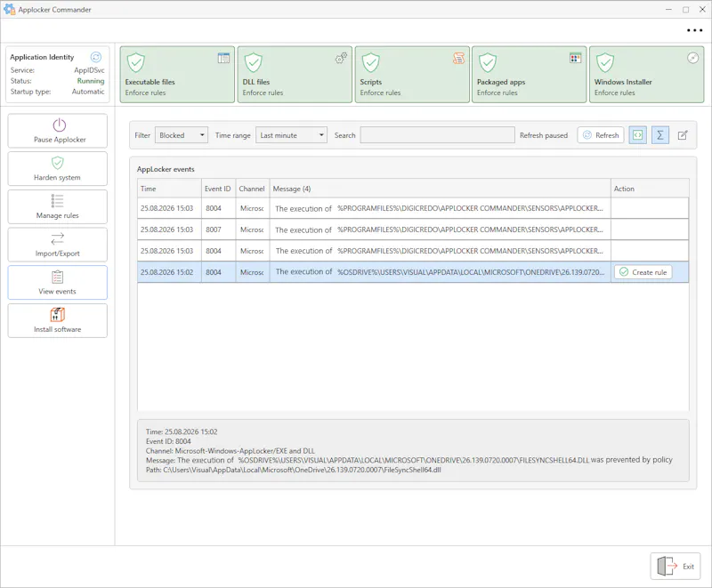This screenshot has height=588, width=712.
Task: Click the Search input field
Action: (x=438, y=135)
